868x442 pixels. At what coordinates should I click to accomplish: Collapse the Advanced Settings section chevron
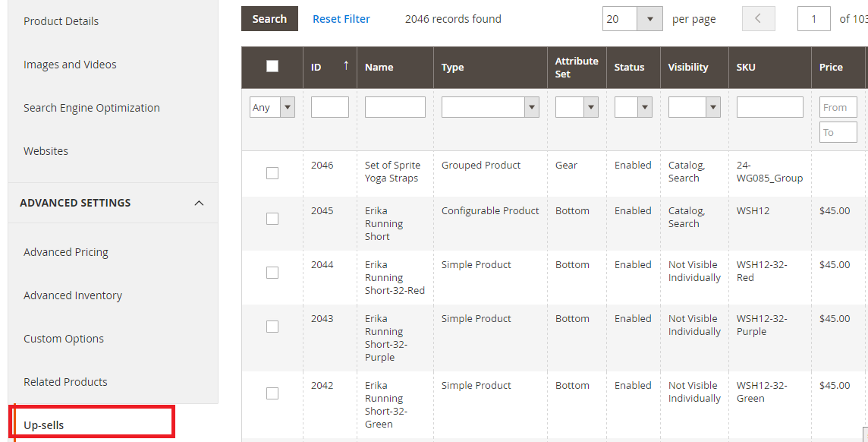[x=199, y=203]
